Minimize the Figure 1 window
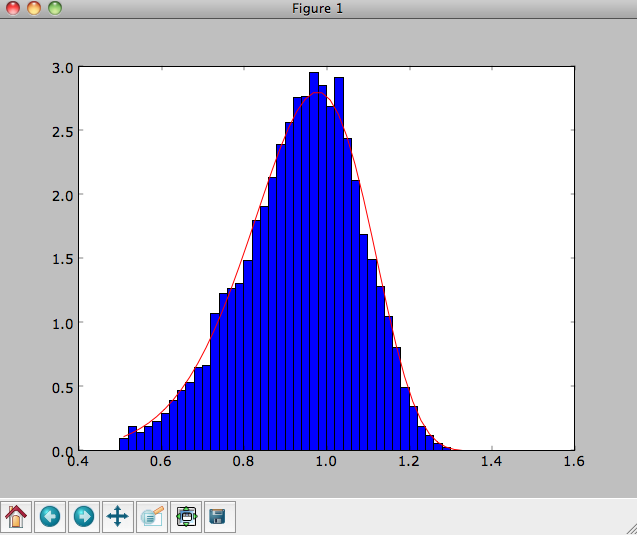This screenshot has width=637, height=535. [34, 8]
